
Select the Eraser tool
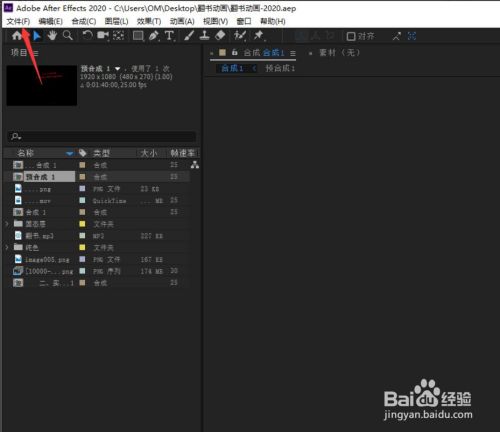click(220, 35)
